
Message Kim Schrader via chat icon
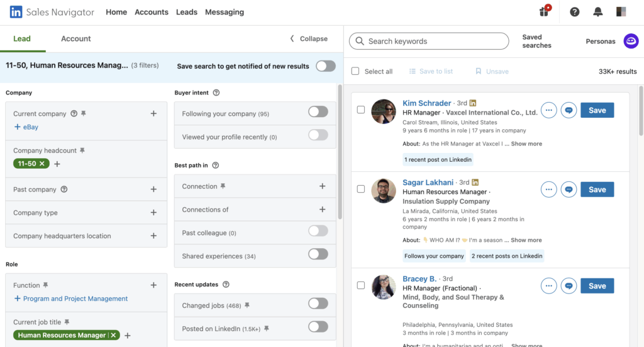pyautogui.click(x=569, y=110)
